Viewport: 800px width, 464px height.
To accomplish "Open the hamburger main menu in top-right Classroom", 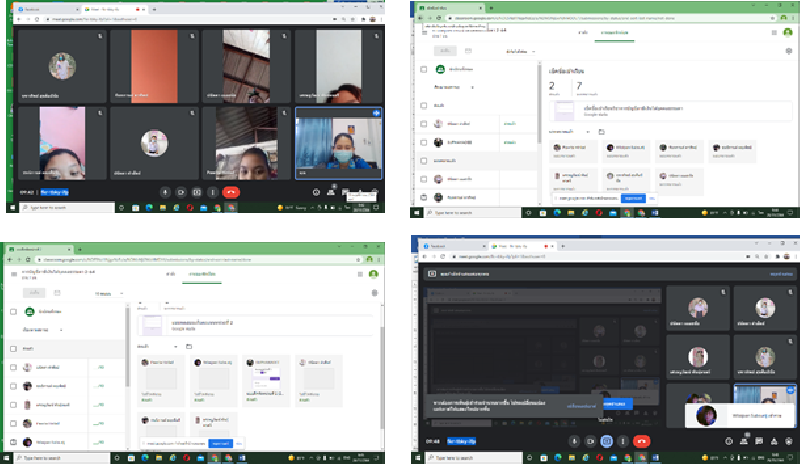I will (424, 33).
